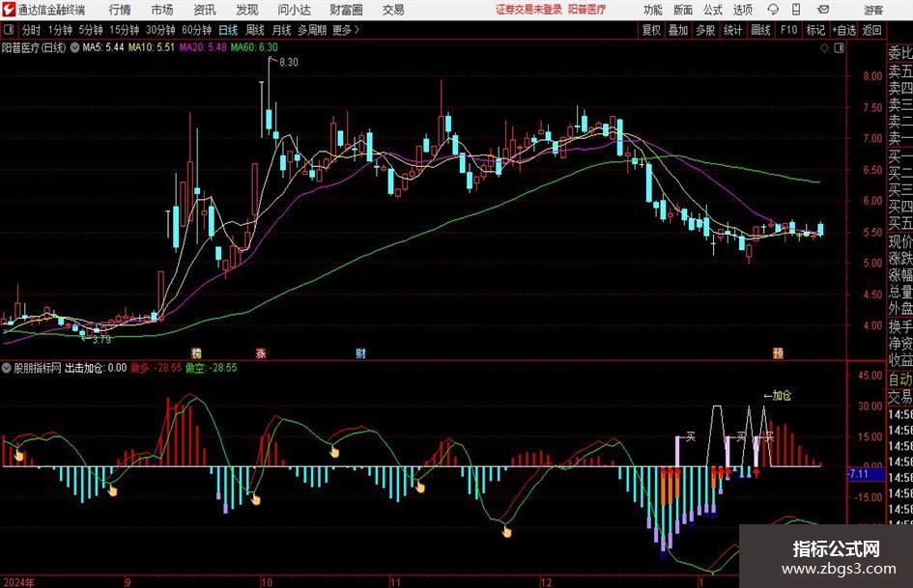Open the 问小达 menu
The height and width of the screenshot is (588, 913).
click(x=294, y=10)
